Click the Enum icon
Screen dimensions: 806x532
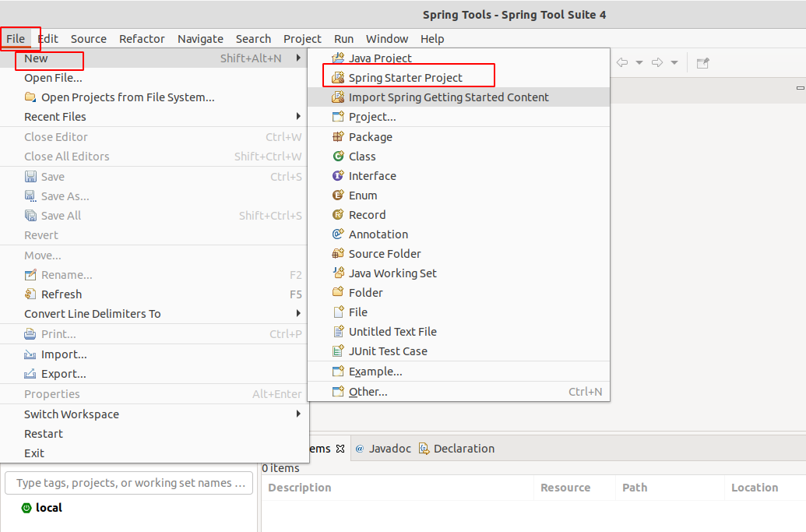[x=338, y=196]
